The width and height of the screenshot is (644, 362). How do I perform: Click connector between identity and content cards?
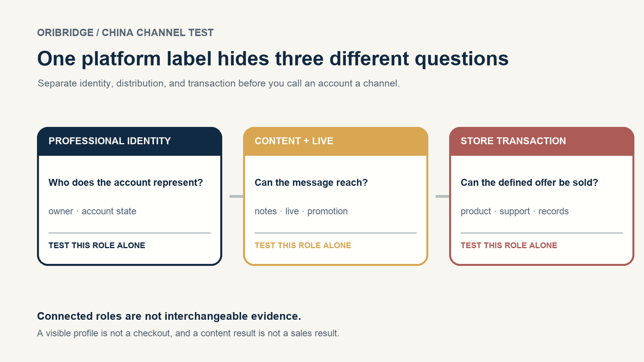click(236, 196)
